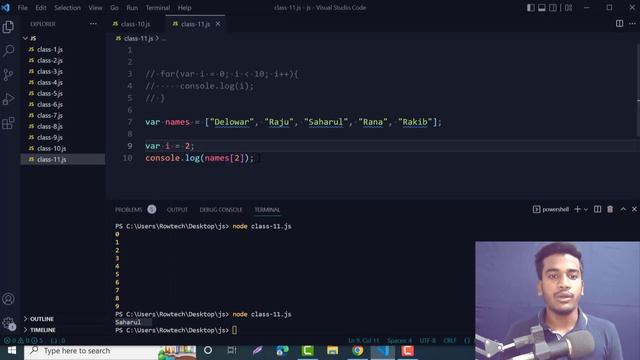The image size is (640, 360).
Task: Open the Run menu
Action: click(132, 8)
